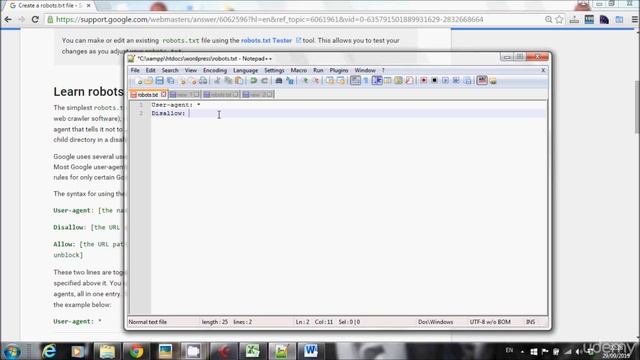640x360 pixels.
Task: Click the Redo arrow icon
Action: [x=264, y=81]
